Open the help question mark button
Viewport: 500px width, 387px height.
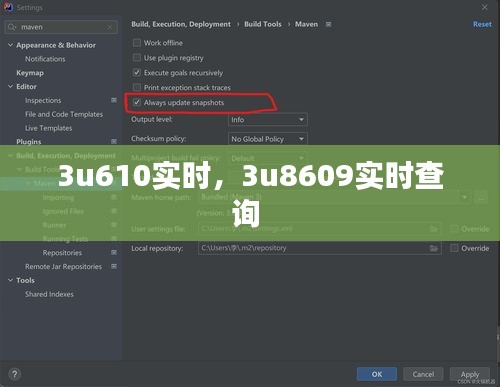[15, 374]
